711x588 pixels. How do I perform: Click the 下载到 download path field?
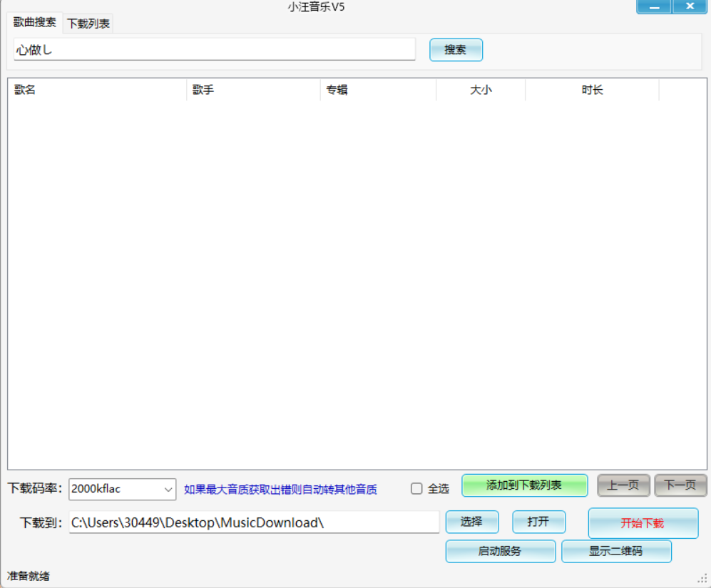pos(254,522)
